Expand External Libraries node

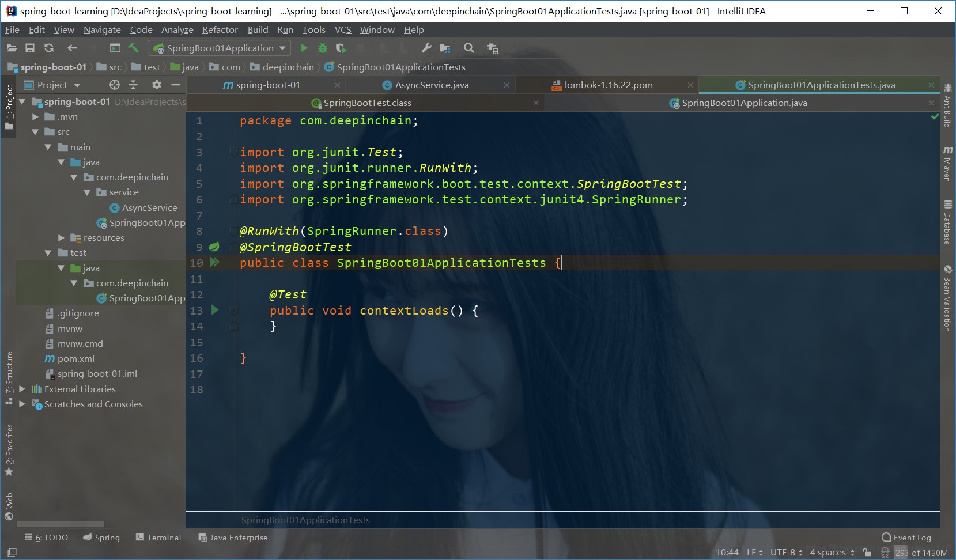(x=22, y=389)
